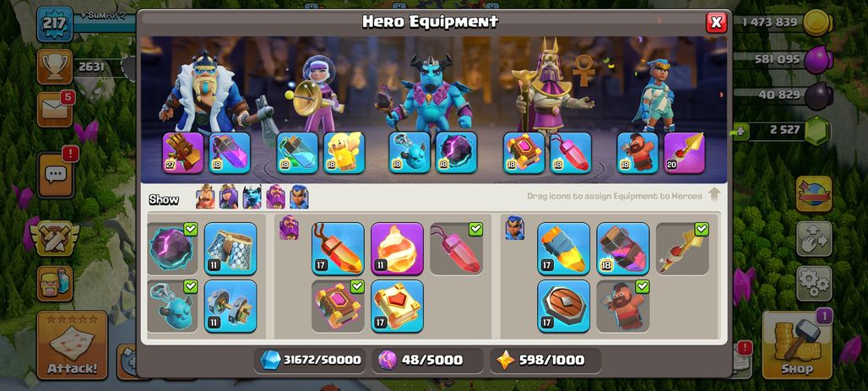Screen dimensions: 868x391
Task: Open the mail inbox with 5 notifications
Action: click(x=55, y=109)
